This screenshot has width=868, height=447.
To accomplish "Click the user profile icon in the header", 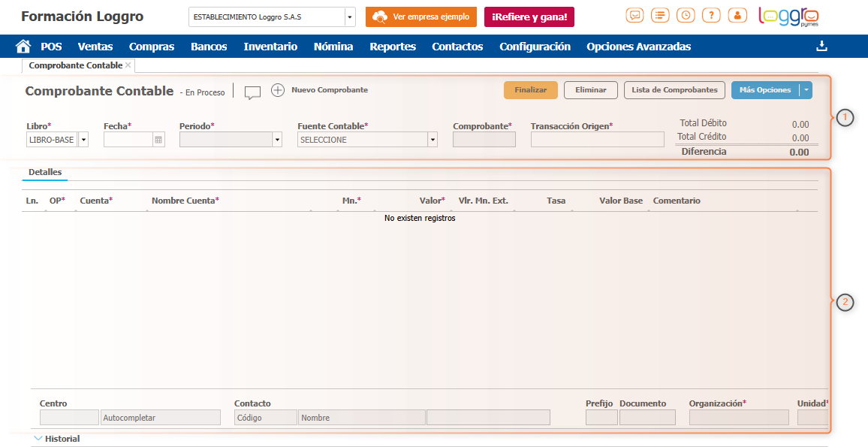I will tap(736, 14).
